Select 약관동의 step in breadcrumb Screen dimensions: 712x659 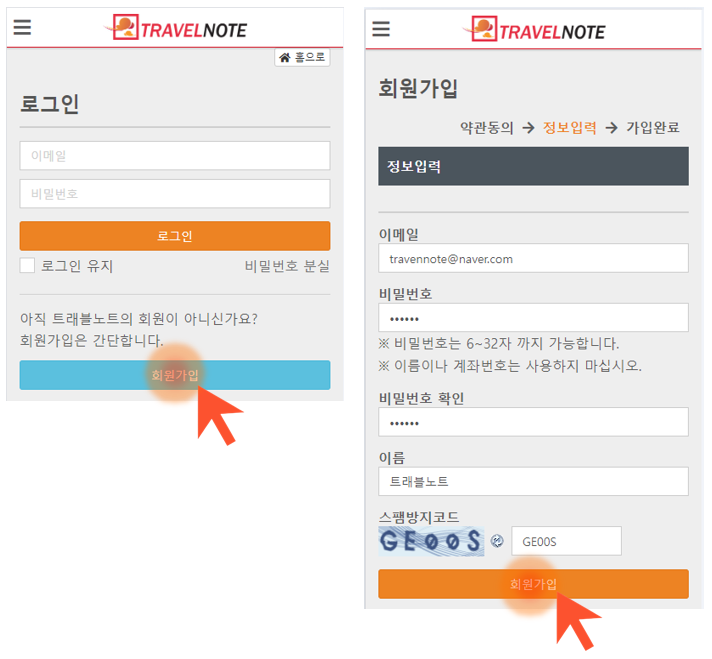click(x=486, y=128)
